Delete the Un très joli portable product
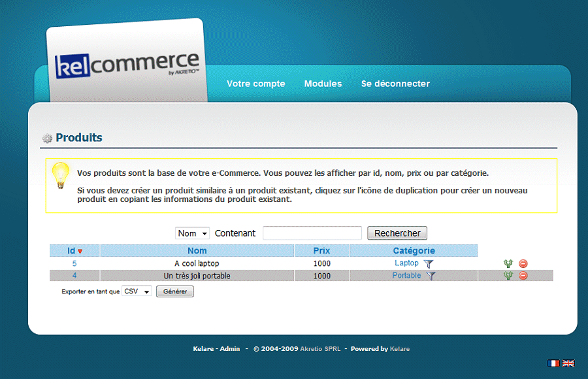 tap(523, 276)
